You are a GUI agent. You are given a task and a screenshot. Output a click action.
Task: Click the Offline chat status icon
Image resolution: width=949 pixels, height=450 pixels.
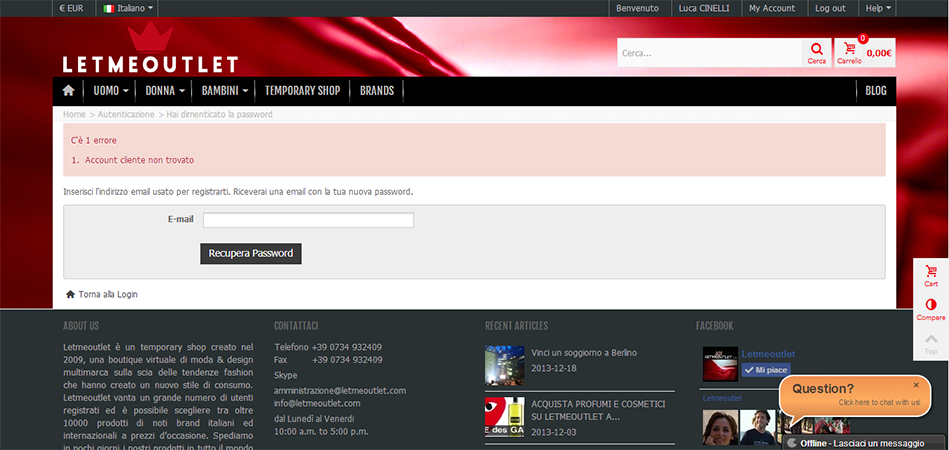pos(792,443)
